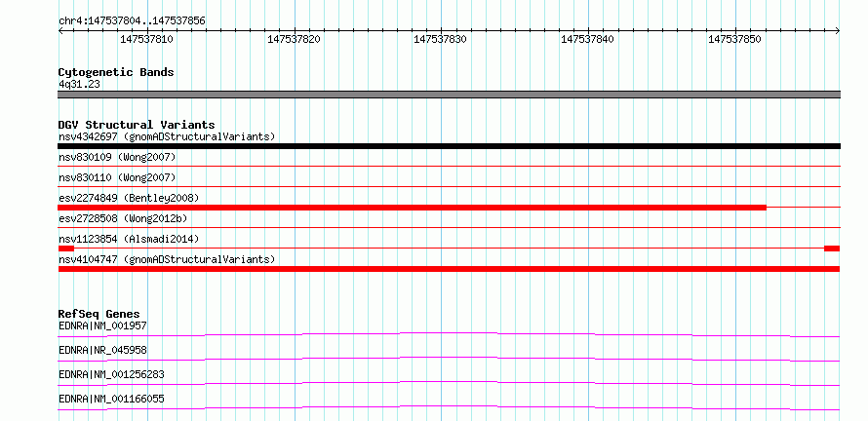
Task: Click the right red block of nsv1123854
Action: [x=832, y=249]
